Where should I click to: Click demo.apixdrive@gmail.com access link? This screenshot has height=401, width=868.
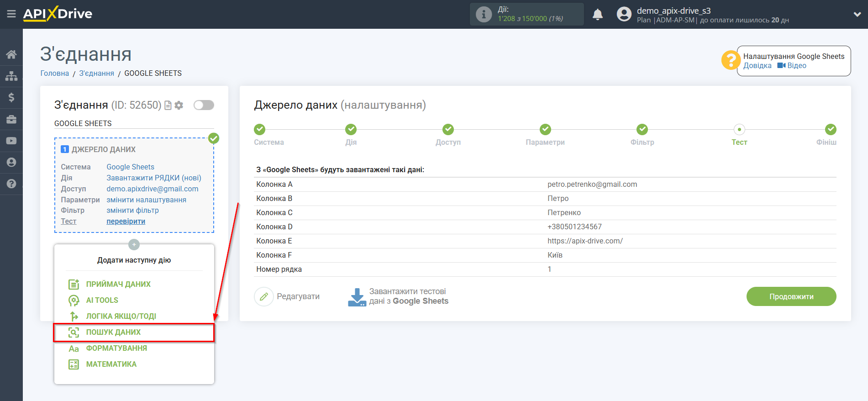(x=153, y=189)
